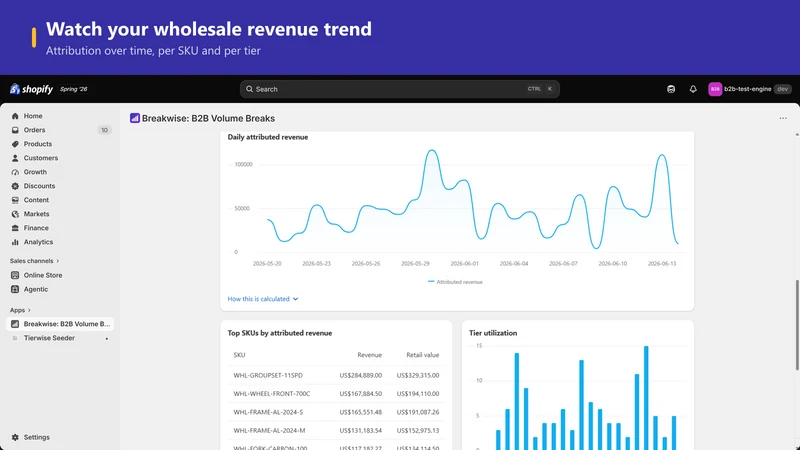Click the Growth gauge icon
The width and height of the screenshot is (800, 450).
(x=15, y=172)
